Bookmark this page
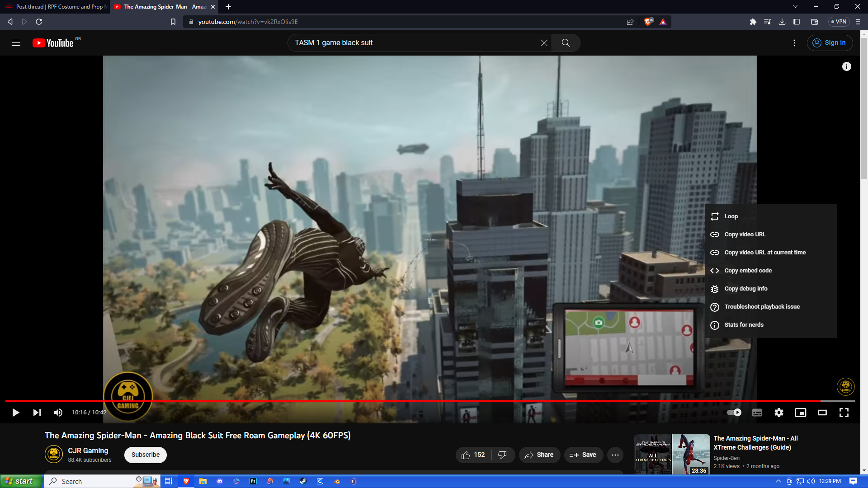 click(x=173, y=22)
